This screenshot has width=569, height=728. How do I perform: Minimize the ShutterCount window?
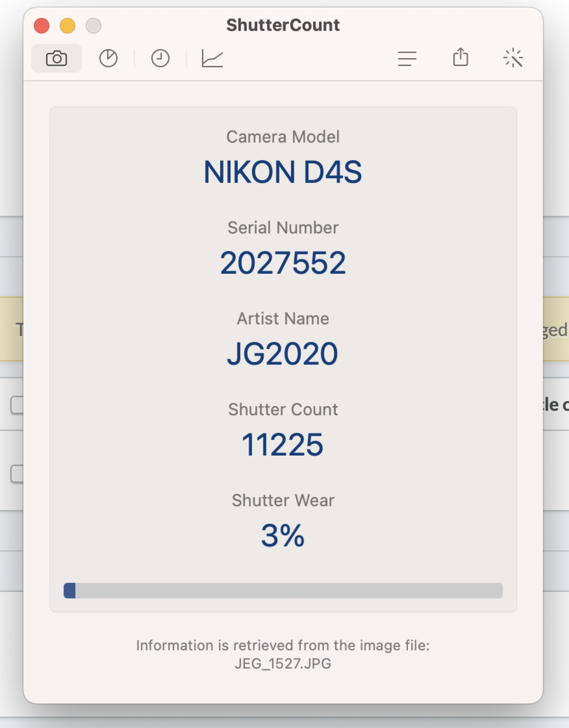point(67,25)
